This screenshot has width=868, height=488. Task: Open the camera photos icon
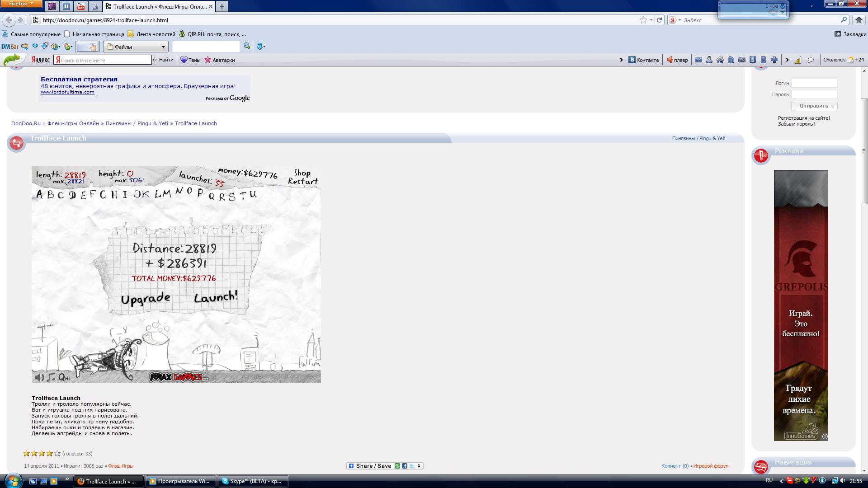pyautogui.click(x=741, y=60)
